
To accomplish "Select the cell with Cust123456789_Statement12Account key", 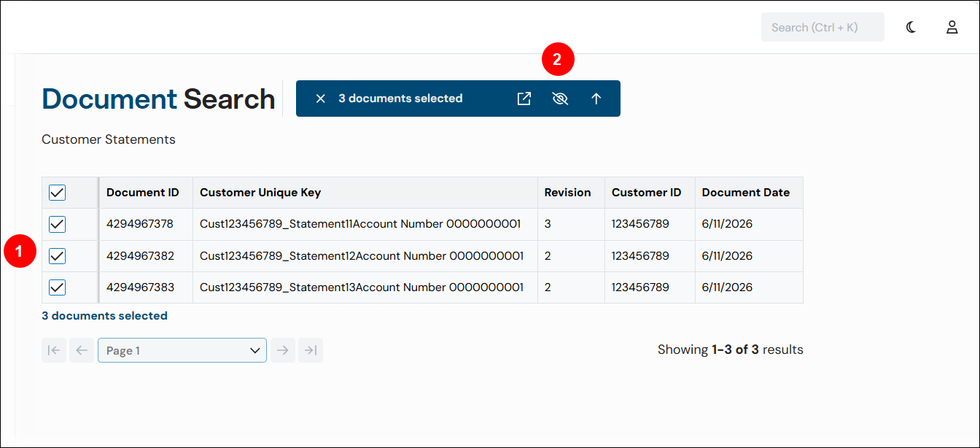I will [365, 256].
